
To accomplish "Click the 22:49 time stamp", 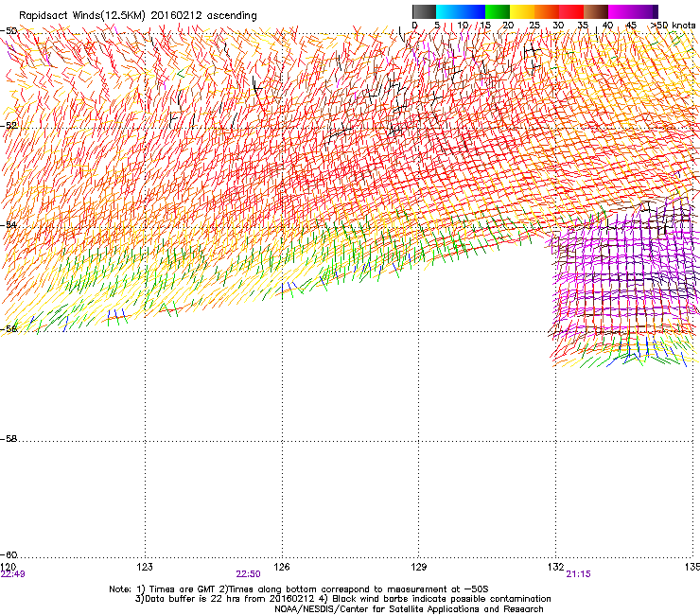I will 13,574.
